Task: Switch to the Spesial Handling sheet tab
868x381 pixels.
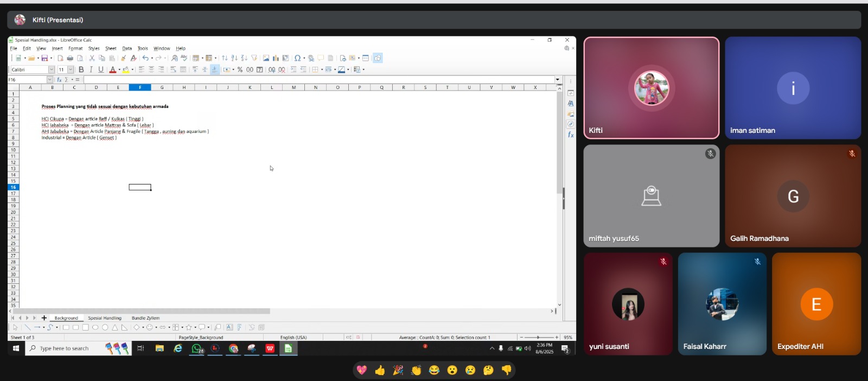Action: 105,318
